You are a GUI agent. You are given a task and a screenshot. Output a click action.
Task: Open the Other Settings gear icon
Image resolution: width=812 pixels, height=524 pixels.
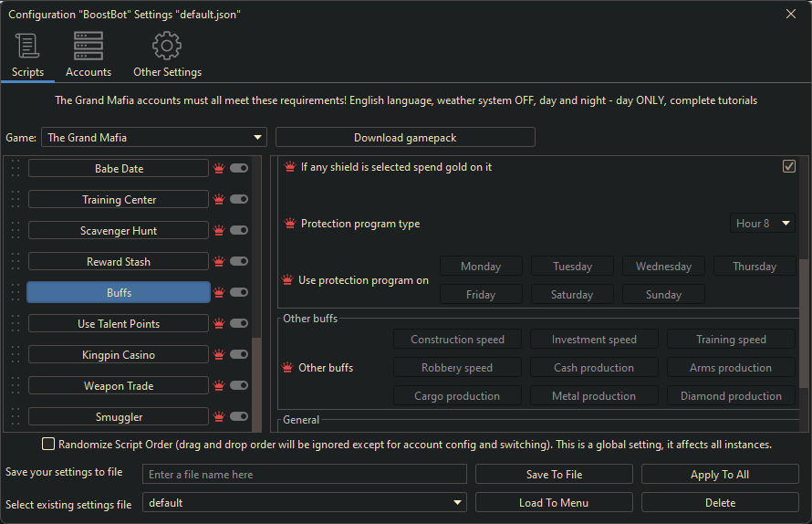(167, 46)
